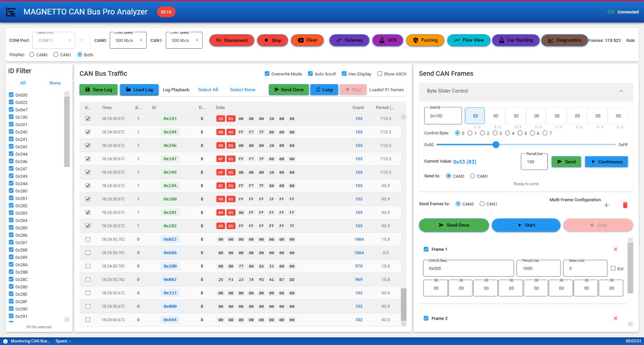Open the Car Hacking tool
Image resolution: width=644 pixels, height=345 pixels.
pos(516,40)
